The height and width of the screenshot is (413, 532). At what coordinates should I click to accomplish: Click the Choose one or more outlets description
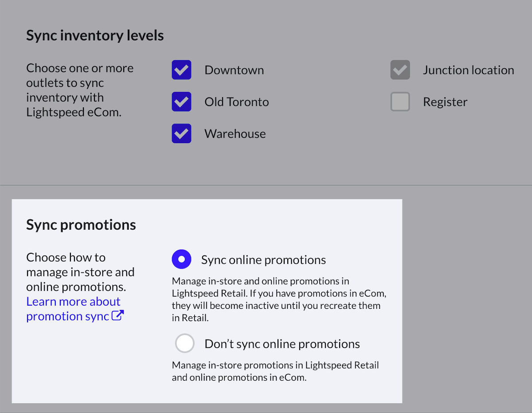tap(80, 90)
